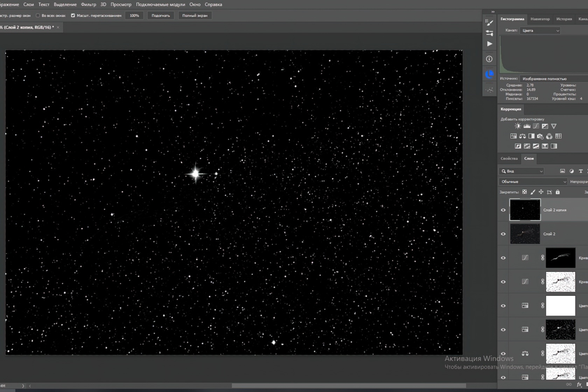Add a Curves adjustment layer
The width and height of the screenshot is (588, 392).
coord(536,126)
